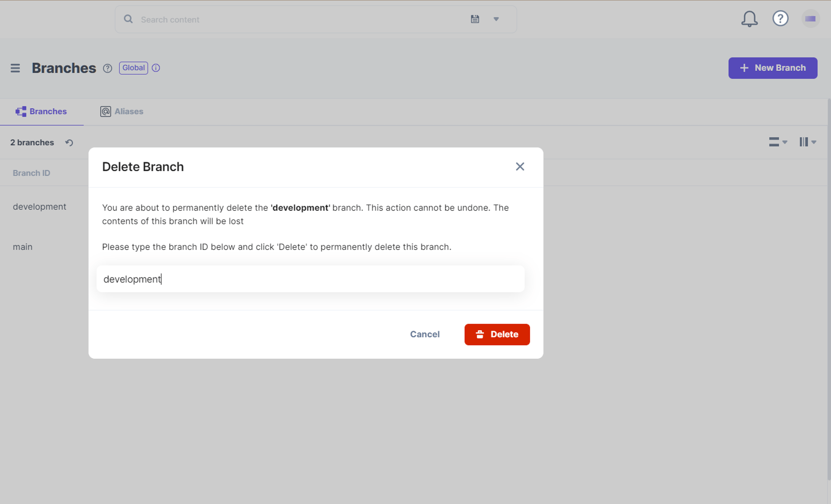Image resolution: width=831 pixels, height=504 pixels.
Task: Open the user avatar menu
Action: [810, 19]
